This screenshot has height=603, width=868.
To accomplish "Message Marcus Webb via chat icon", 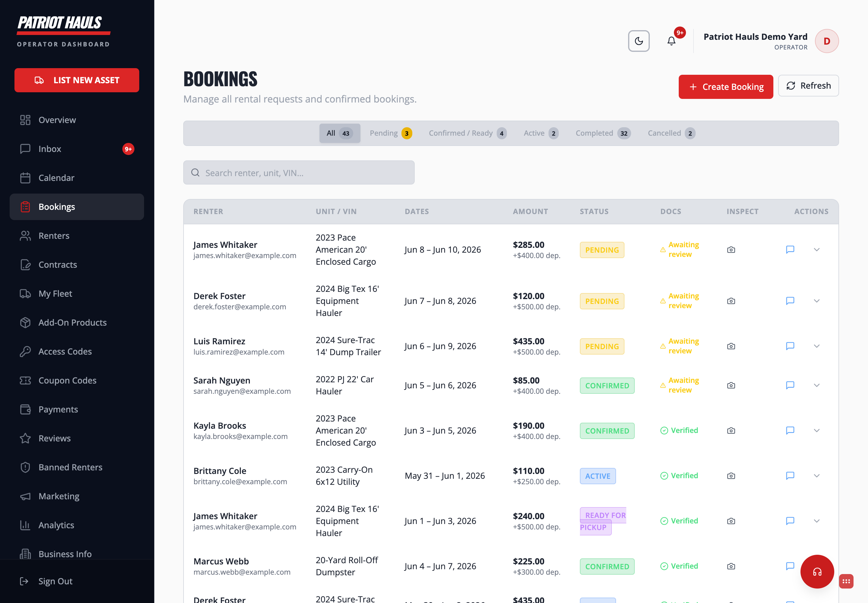I will point(790,566).
